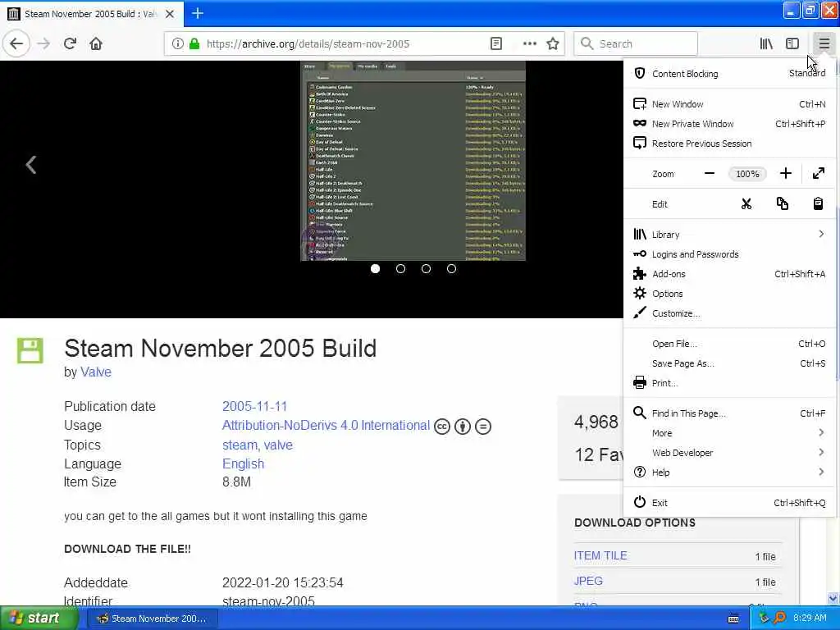Select the fourth carousel dot

point(452,268)
